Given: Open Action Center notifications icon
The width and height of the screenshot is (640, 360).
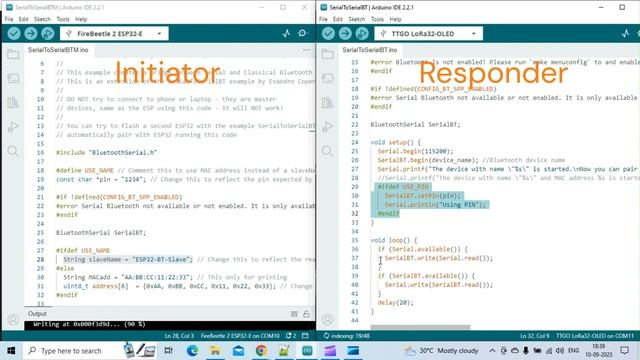Looking at the screenshot, I should pos(624,351).
